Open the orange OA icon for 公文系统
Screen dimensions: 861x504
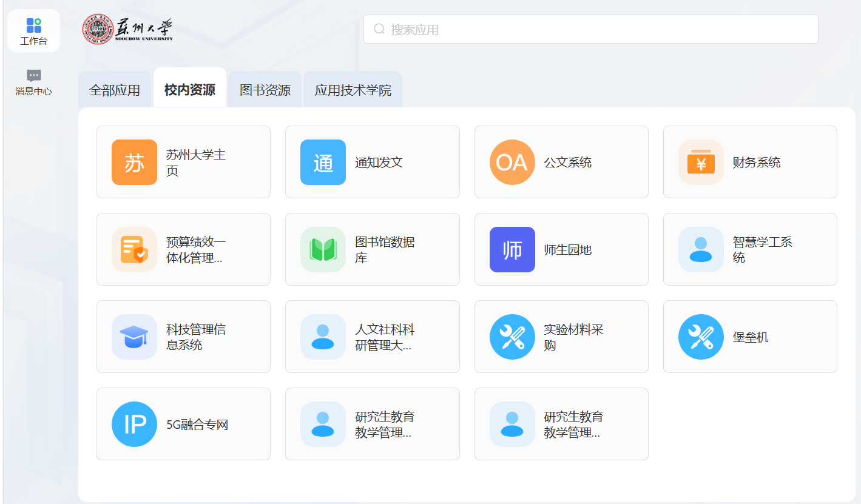tap(512, 162)
